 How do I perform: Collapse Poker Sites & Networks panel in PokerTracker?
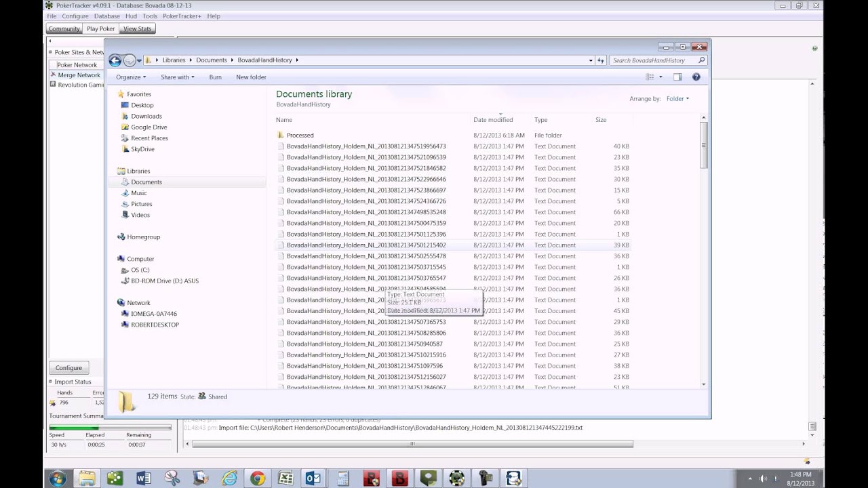50,52
